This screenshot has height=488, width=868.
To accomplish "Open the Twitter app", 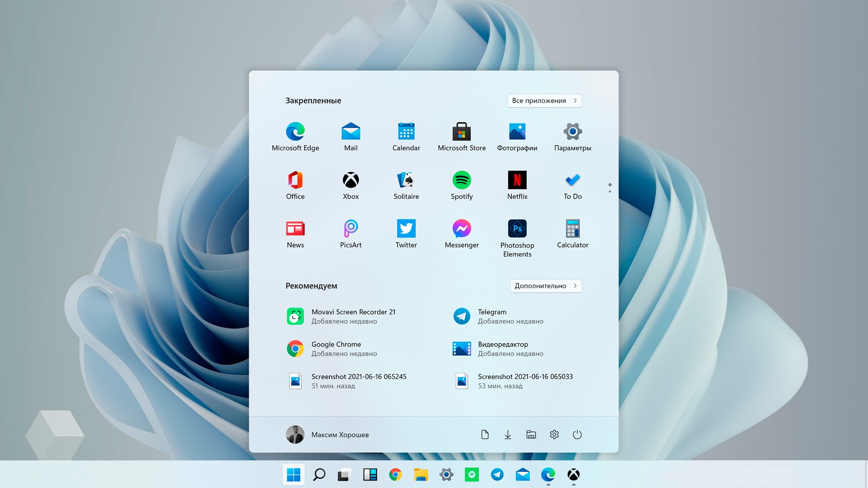I will pyautogui.click(x=406, y=234).
